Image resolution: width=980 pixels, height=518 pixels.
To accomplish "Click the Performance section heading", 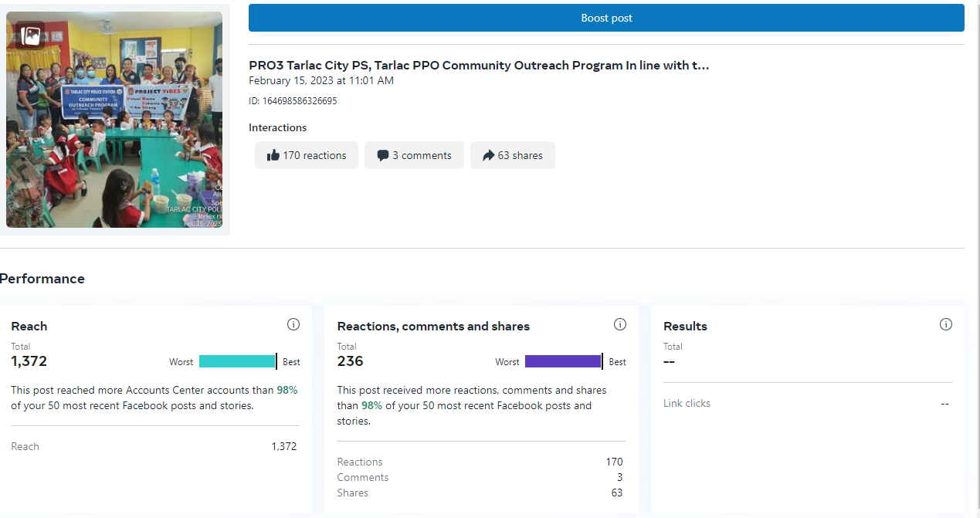I will pyautogui.click(x=42, y=279).
